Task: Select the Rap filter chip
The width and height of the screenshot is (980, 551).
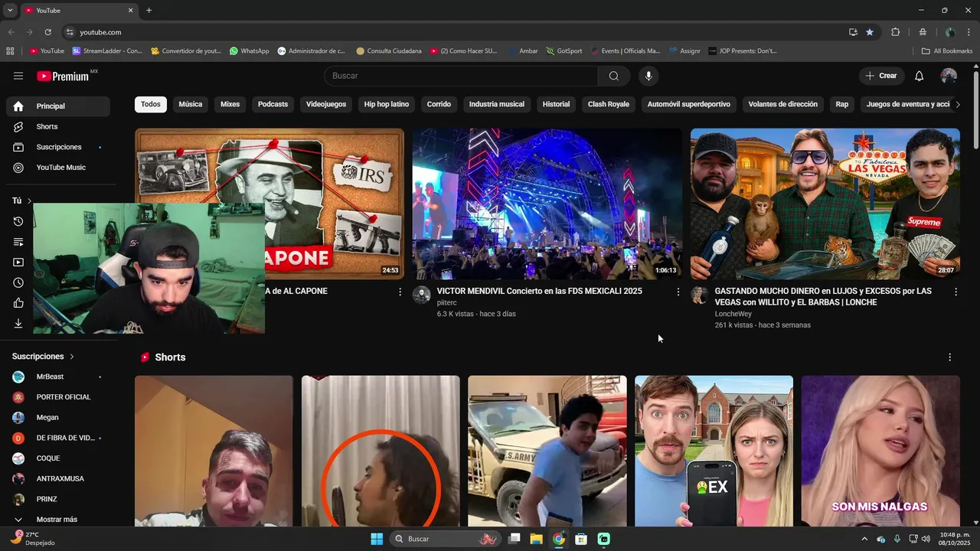Action: coord(842,104)
